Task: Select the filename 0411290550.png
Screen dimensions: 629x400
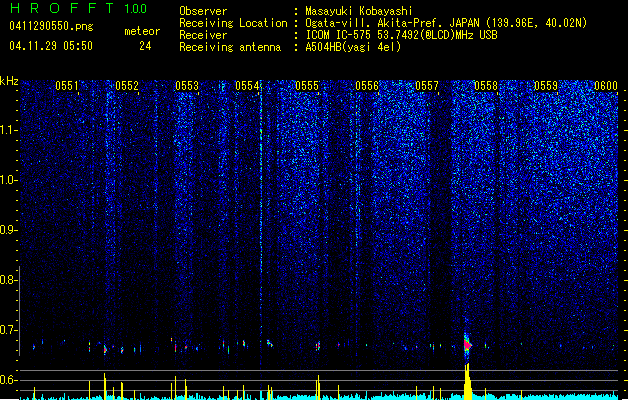Action: point(51,26)
